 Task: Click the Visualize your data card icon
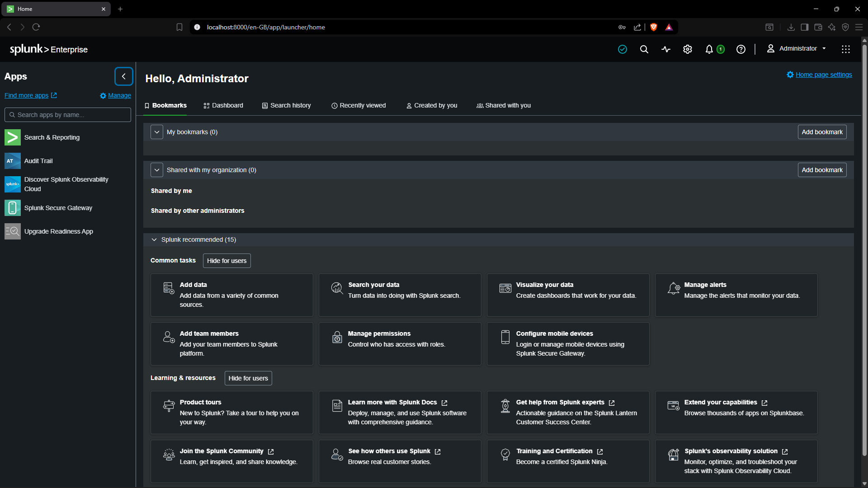505,288
